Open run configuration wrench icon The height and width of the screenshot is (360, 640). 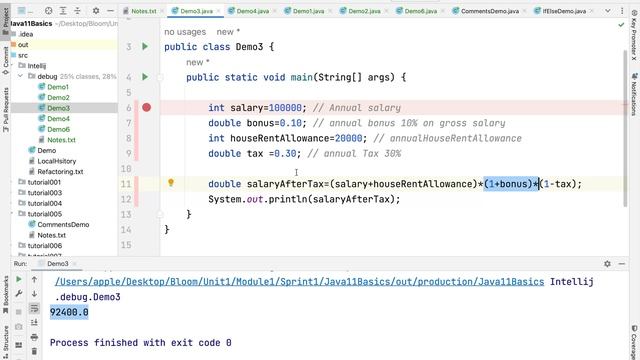point(19,293)
